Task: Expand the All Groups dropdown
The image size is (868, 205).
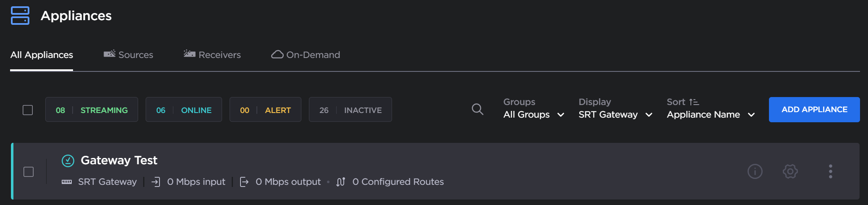Action: click(533, 115)
